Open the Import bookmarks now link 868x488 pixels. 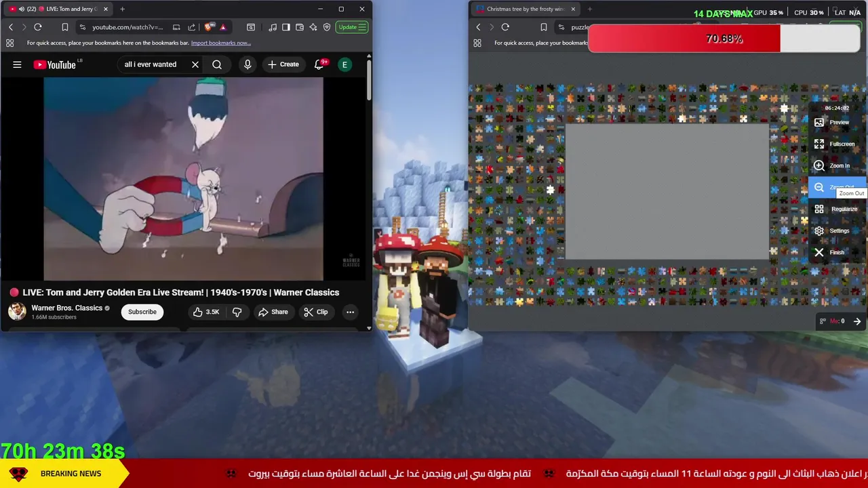[220, 43]
